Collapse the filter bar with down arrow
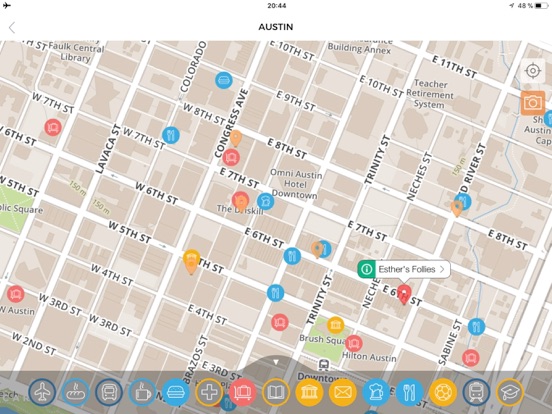552x414 pixels. (x=276, y=362)
